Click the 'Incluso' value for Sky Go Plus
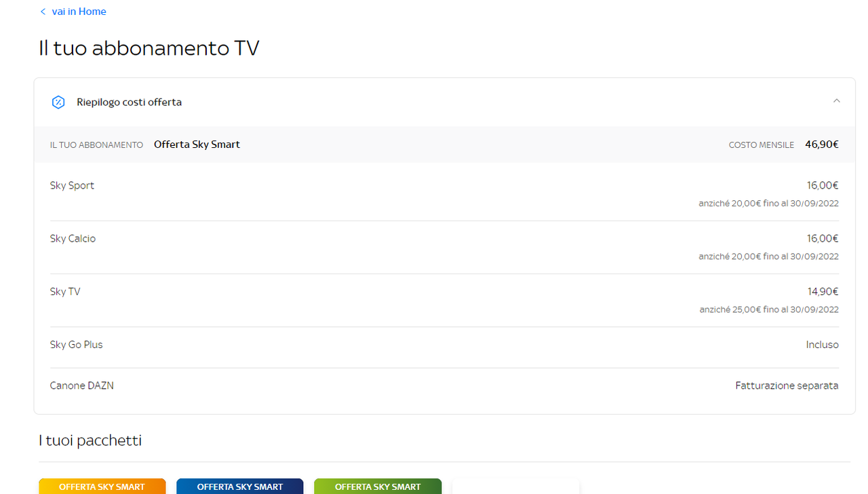Viewport: 868px width, 494px height. 822,345
